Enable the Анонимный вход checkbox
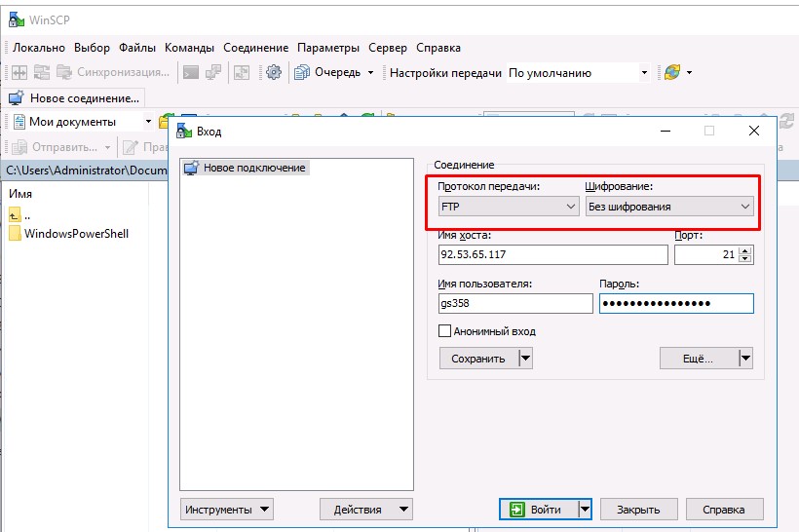 [444, 331]
